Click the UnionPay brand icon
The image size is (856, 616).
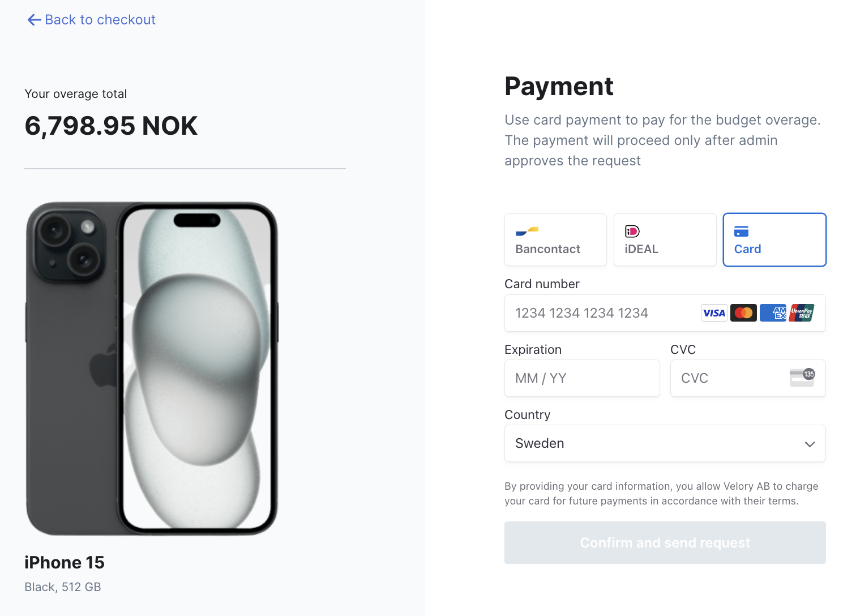click(802, 313)
